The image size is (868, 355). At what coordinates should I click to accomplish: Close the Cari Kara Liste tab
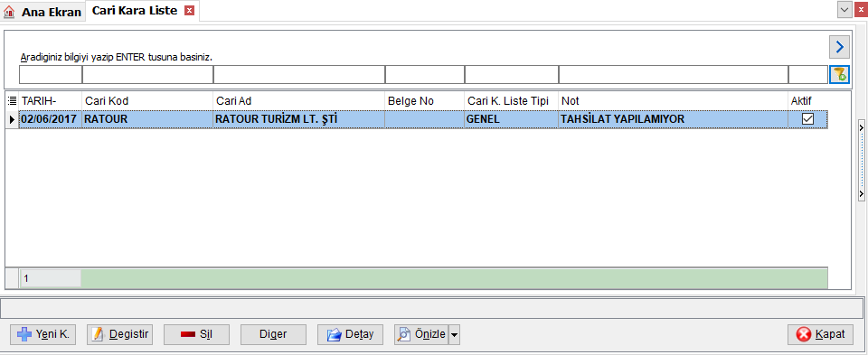coord(189,11)
